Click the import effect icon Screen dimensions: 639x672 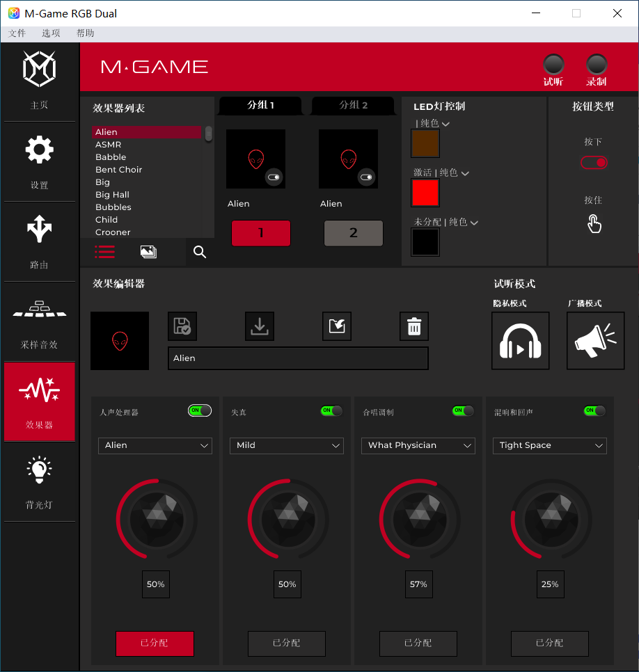[x=337, y=326]
